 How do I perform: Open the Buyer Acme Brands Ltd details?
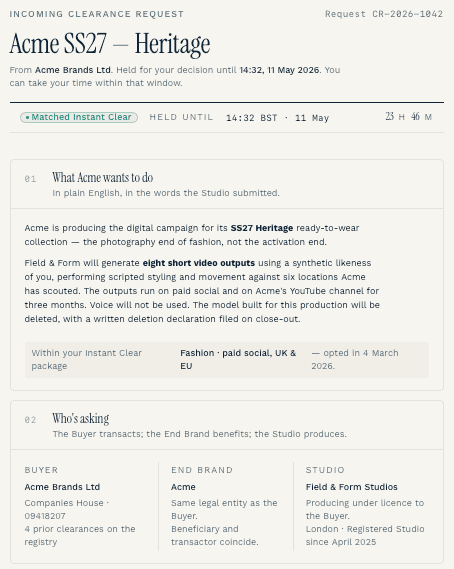[62, 487]
